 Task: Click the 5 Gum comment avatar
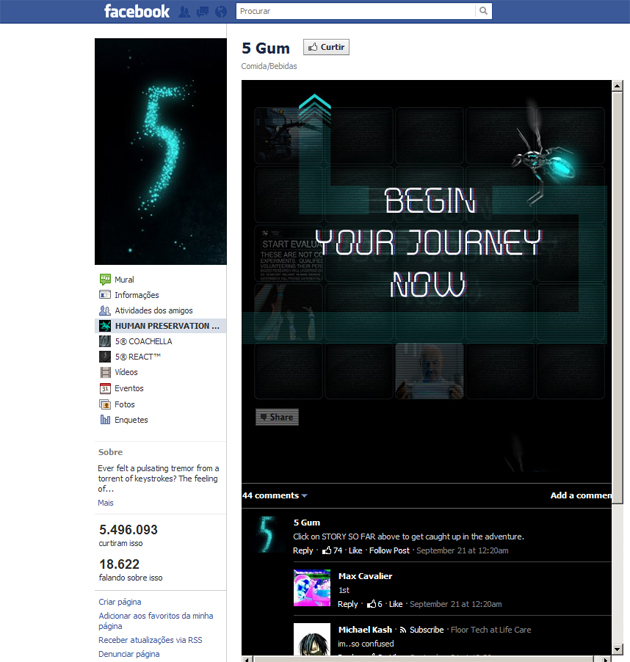(267, 534)
